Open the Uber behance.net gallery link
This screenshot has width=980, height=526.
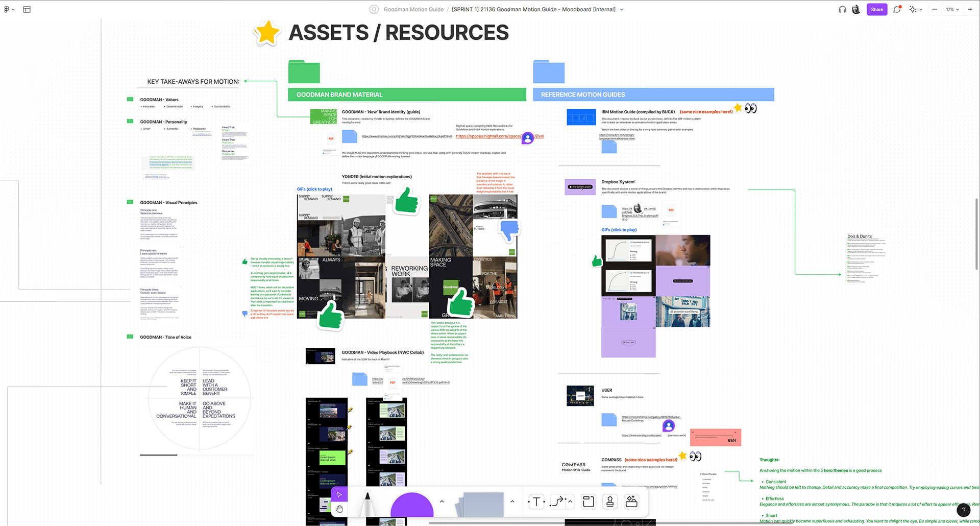click(651, 419)
